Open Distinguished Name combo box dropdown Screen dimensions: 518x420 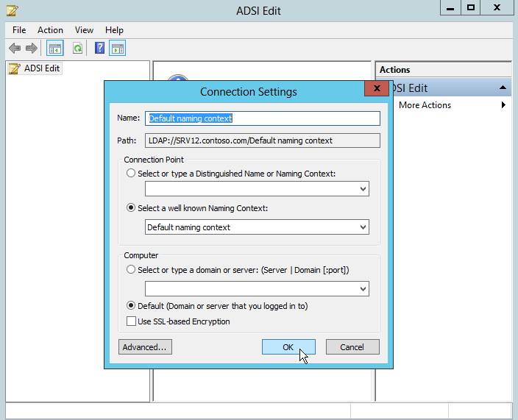(363, 189)
